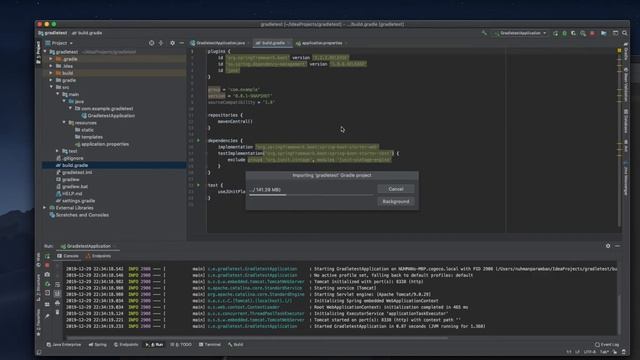640x360 pixels.
Task: Click the Expand/Collapse All icon in Project panel
Action: [161, 43]
